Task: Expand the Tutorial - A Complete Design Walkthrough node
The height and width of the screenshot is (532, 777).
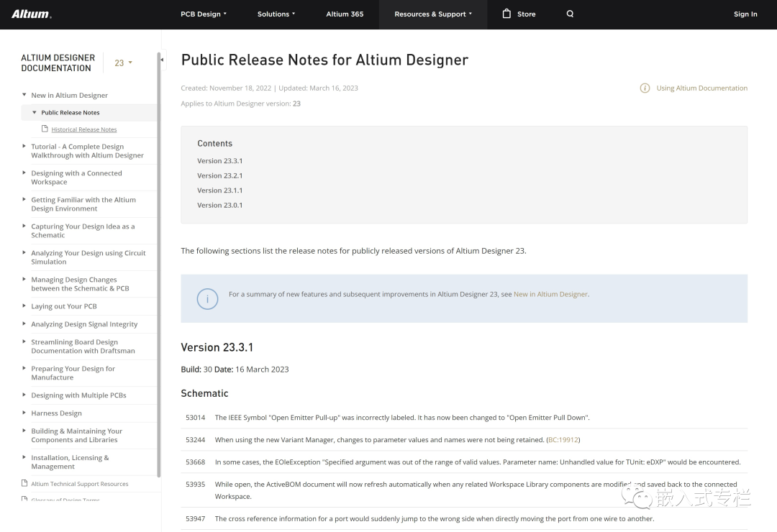Action: coord(24,146)
